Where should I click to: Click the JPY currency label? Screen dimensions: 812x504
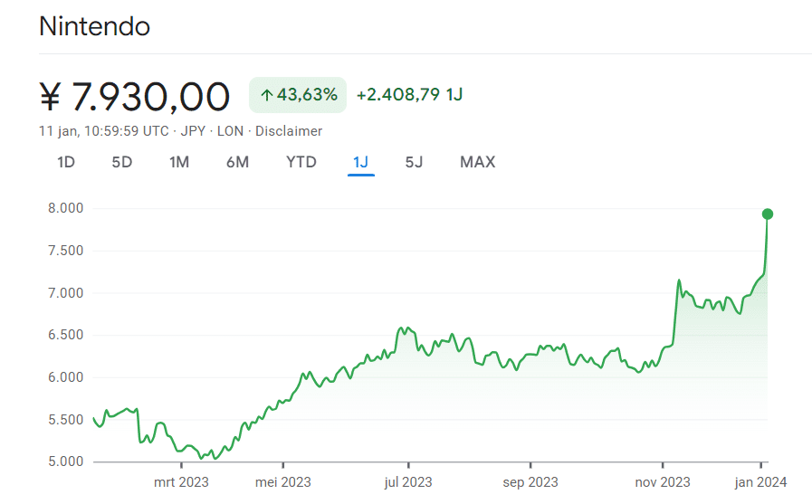click(x=193, y=131)
